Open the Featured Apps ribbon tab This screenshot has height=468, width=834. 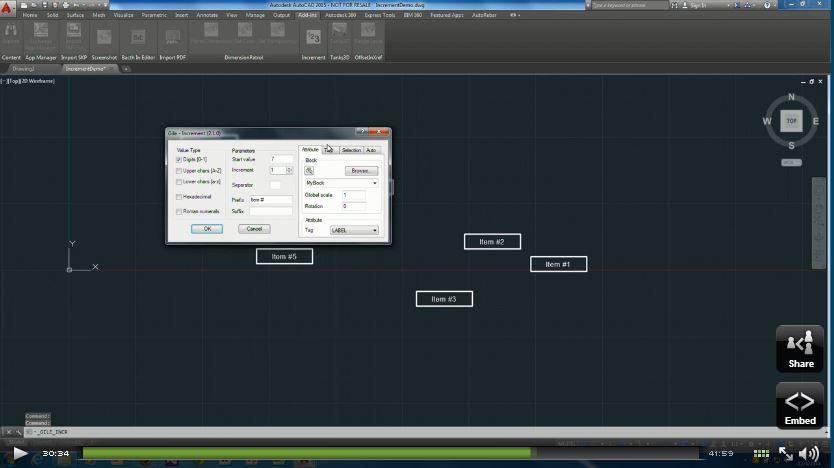pyautogui.click(x=447, y=15)
